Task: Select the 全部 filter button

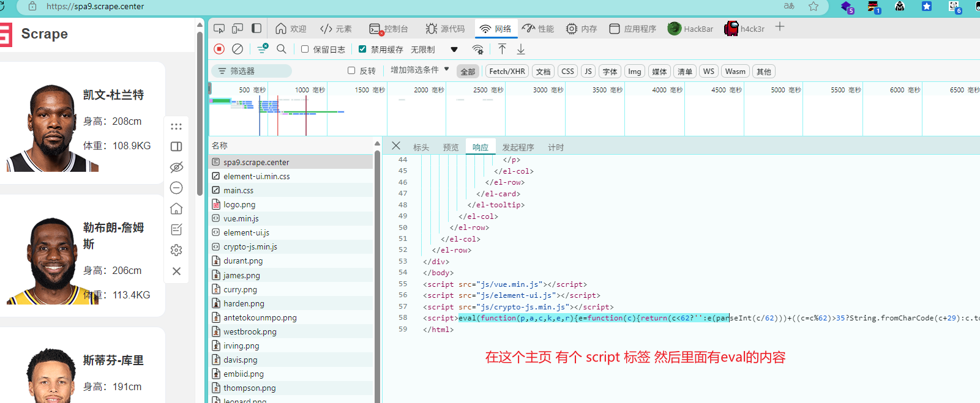Action: 468,72
